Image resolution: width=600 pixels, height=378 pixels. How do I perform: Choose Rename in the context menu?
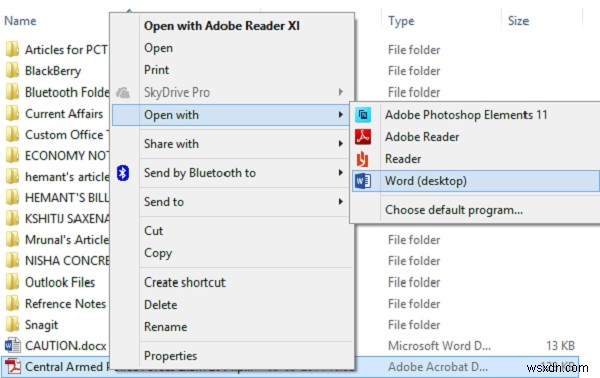click(166, 327)
